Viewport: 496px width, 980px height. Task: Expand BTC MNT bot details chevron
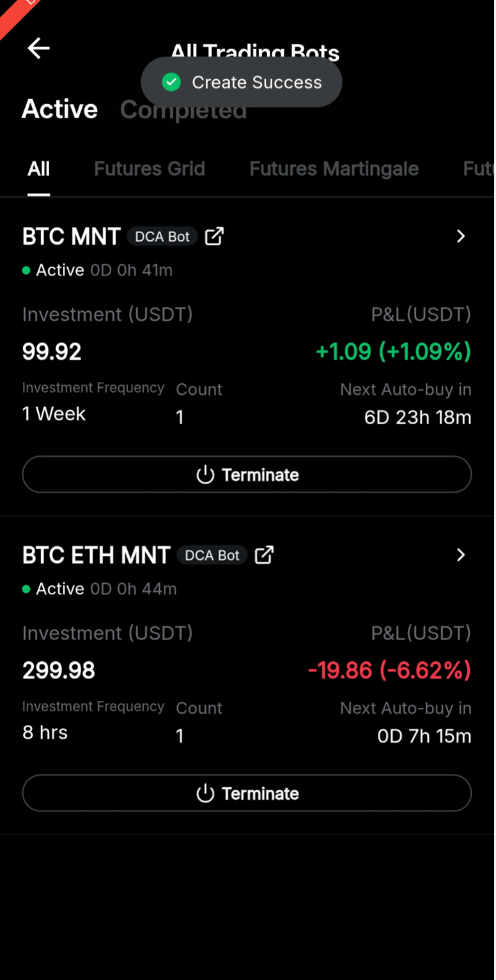[x=461, y=236]
